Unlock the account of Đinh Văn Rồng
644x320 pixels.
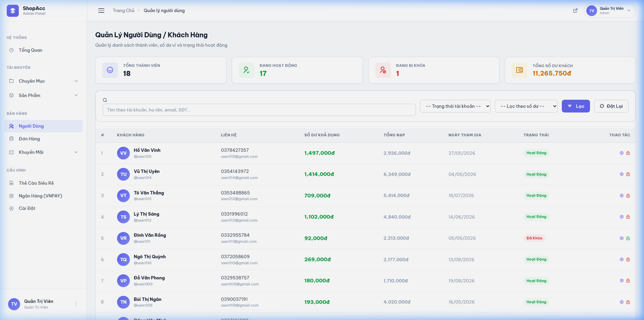click(628, 238)
